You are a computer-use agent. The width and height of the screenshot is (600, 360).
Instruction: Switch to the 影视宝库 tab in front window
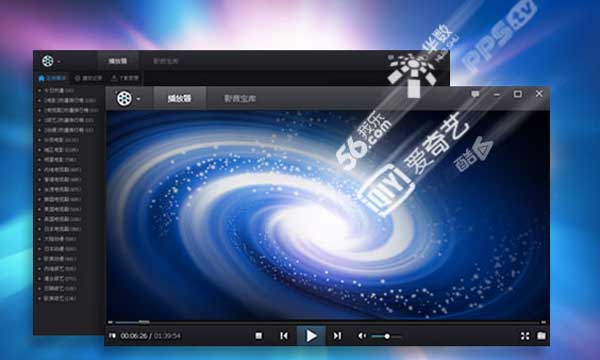pyautogui.click(x=240, y=99)
